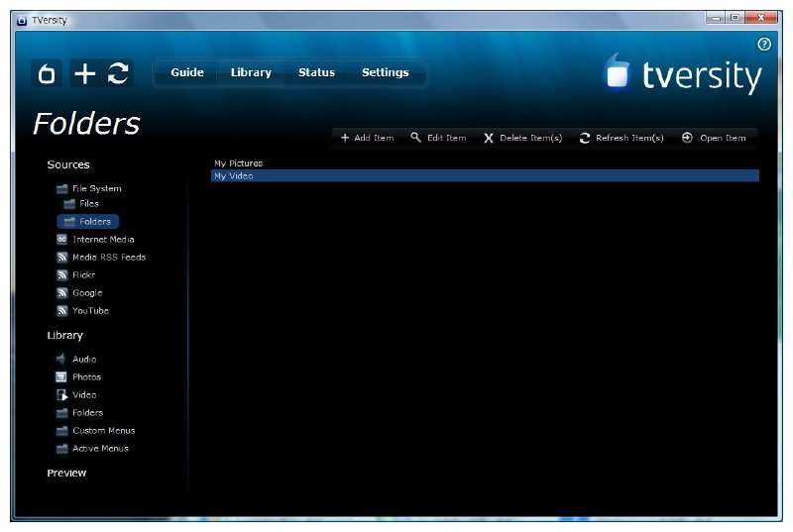The width and height of the screenshot is (793, 532).
Task: Select the Flickr feed icon
Action: 61,275
